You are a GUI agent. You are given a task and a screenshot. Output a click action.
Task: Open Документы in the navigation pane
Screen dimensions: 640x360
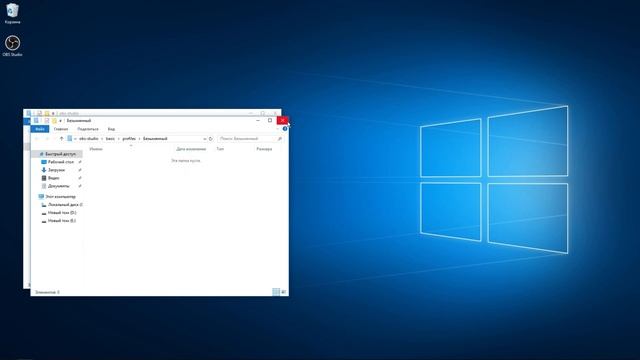tap(58, 186)
